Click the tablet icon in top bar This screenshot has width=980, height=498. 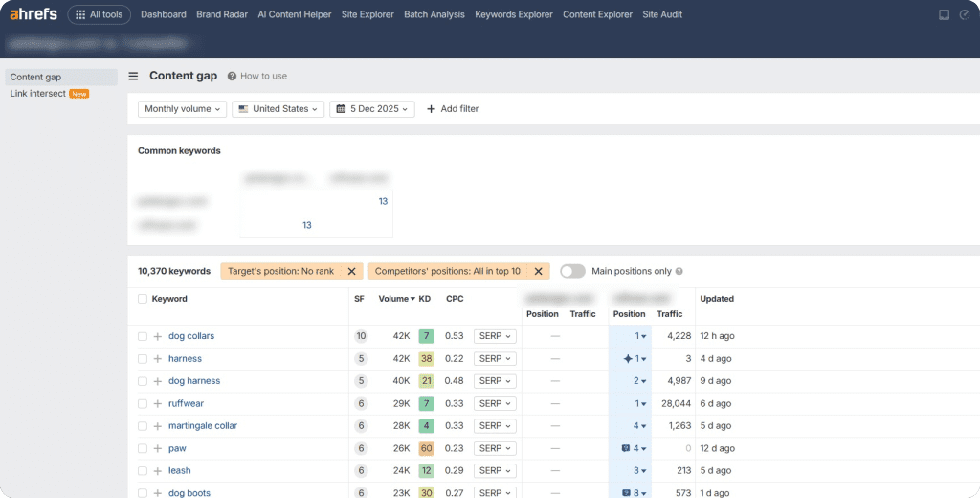click(x=945, y=14)
